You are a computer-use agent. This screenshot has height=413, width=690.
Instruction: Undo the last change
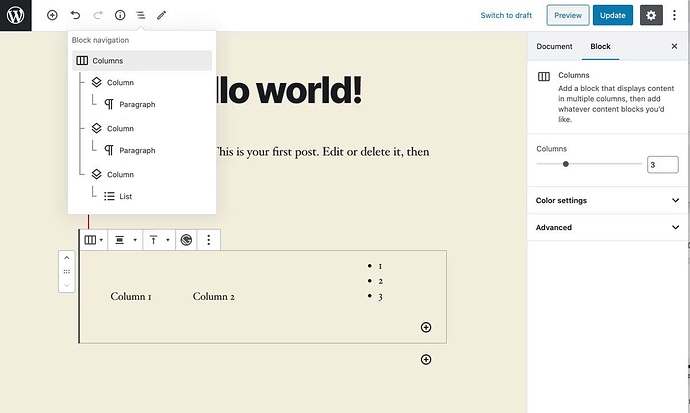point(75,16)
